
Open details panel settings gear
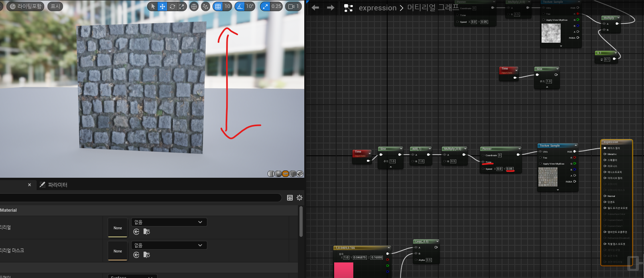pos(299,198)
